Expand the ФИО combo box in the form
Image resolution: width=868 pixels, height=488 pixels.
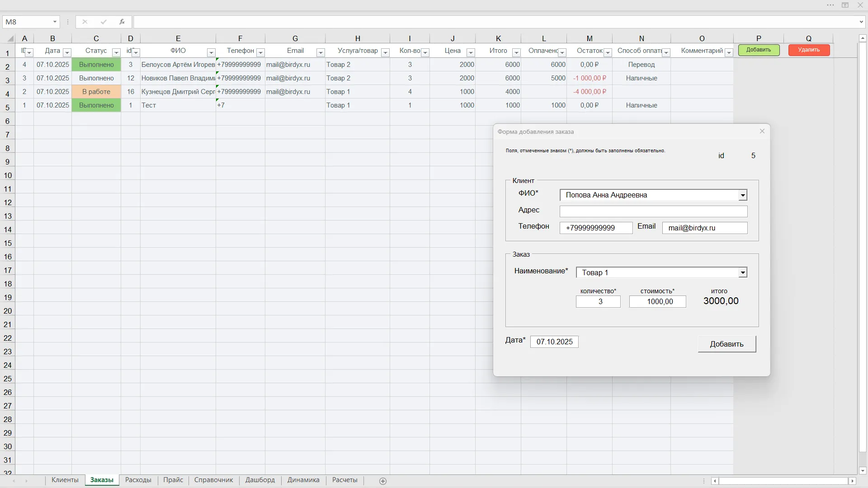point(742,195)
